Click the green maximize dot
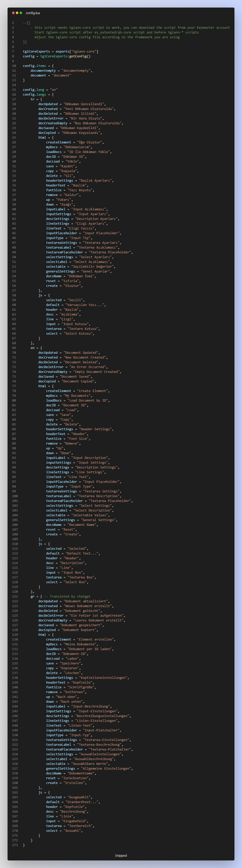This screenshot has width=242, height=868. click(21, 13)
